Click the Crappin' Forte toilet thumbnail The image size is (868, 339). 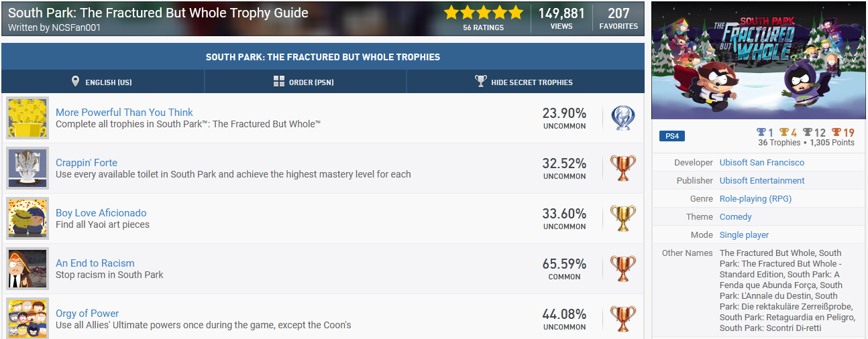point(28,168)
